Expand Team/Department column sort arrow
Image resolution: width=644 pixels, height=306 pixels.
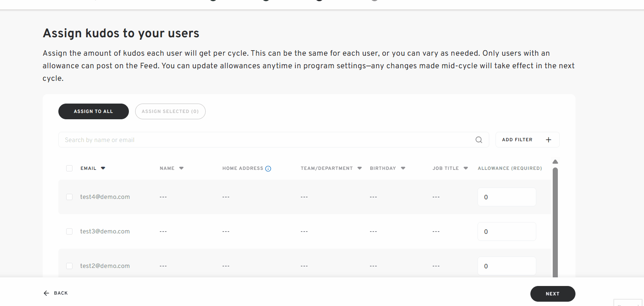click(x=360, y=168)
